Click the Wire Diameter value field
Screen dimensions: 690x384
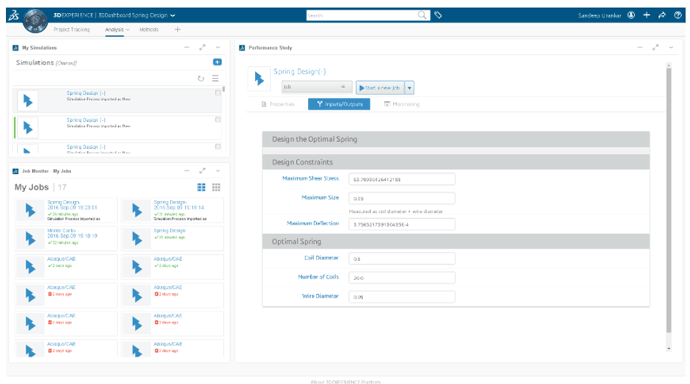402,297
